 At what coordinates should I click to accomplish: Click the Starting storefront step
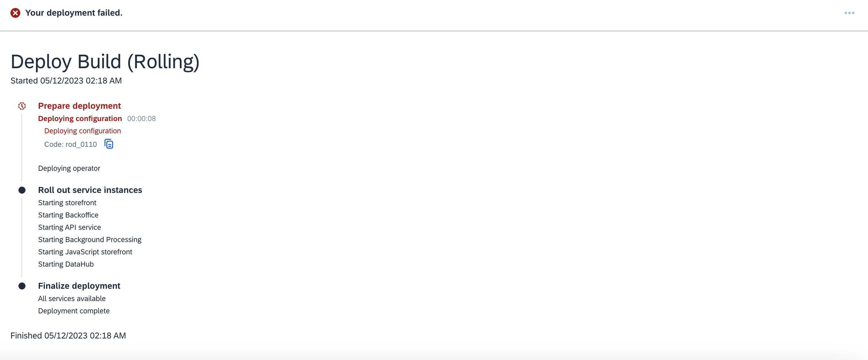click(x=67, y=203)
